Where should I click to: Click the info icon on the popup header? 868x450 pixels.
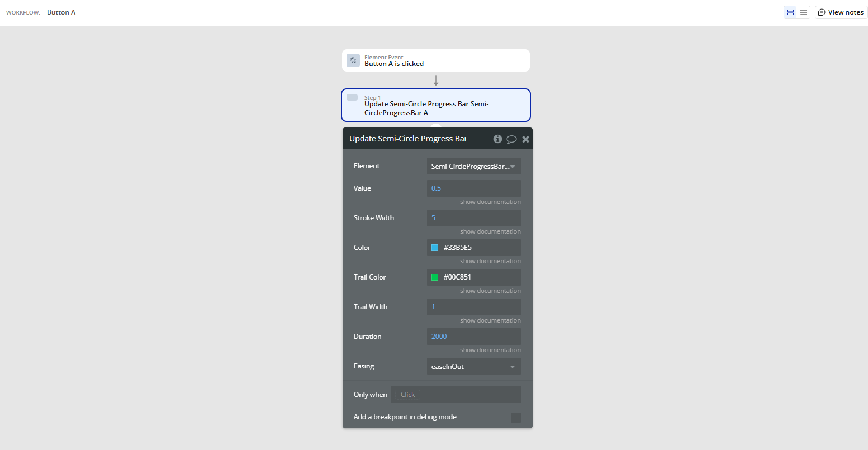497,139
